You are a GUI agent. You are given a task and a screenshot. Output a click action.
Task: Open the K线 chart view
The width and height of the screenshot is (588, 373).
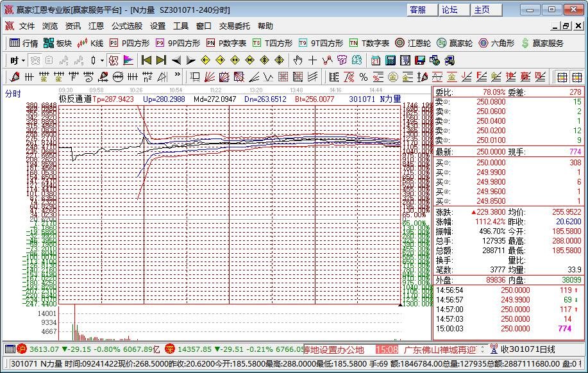(x=90, y=44)
